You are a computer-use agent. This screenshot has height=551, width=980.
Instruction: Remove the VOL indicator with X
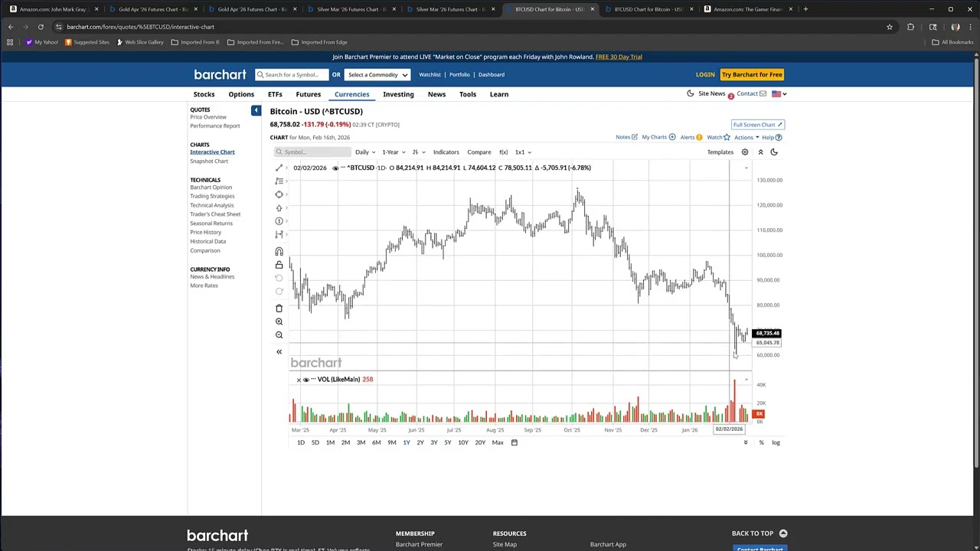299,380
